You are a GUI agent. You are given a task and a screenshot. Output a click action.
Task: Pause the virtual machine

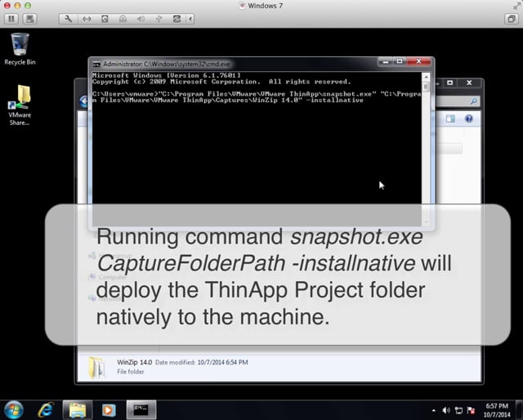coord(11,19)
